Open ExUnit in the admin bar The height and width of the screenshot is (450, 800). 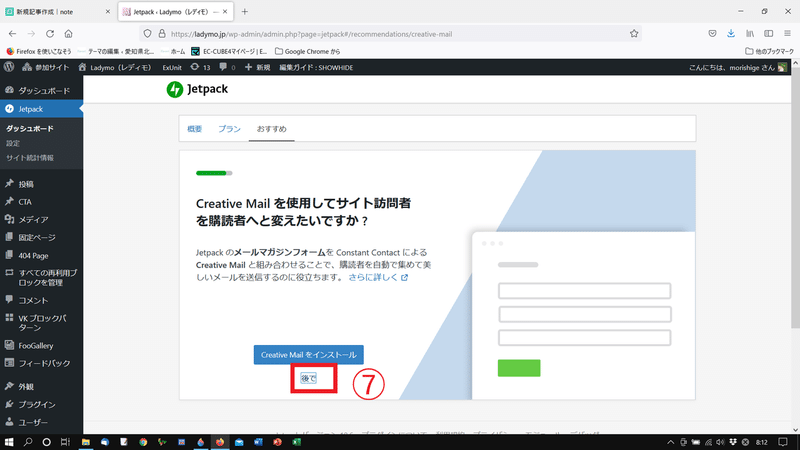pos(172,67)
